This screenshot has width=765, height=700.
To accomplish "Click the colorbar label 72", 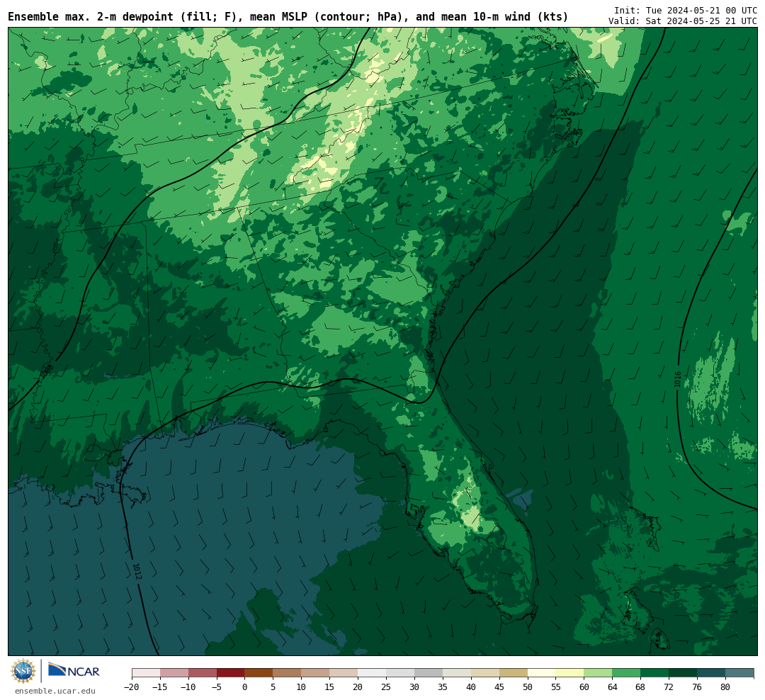I will point(669,687).
